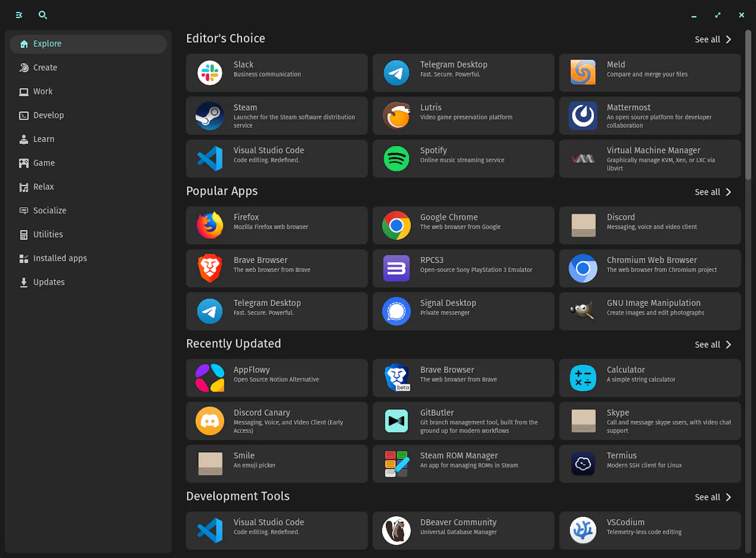Go to the Updates section
The width and height of the screenshot is (756, 558).
point(49,282)
